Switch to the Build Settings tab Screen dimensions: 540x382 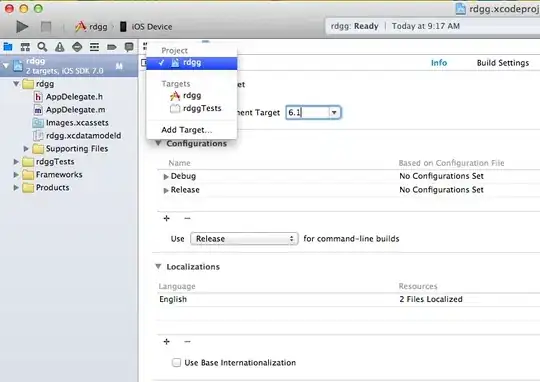click(x=502, y=63)
